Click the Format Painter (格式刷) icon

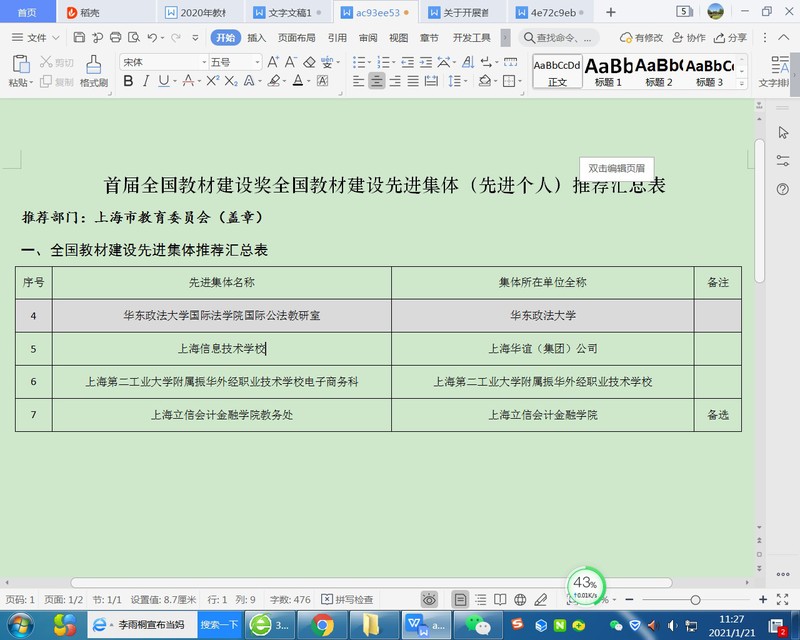pos(93,65)
